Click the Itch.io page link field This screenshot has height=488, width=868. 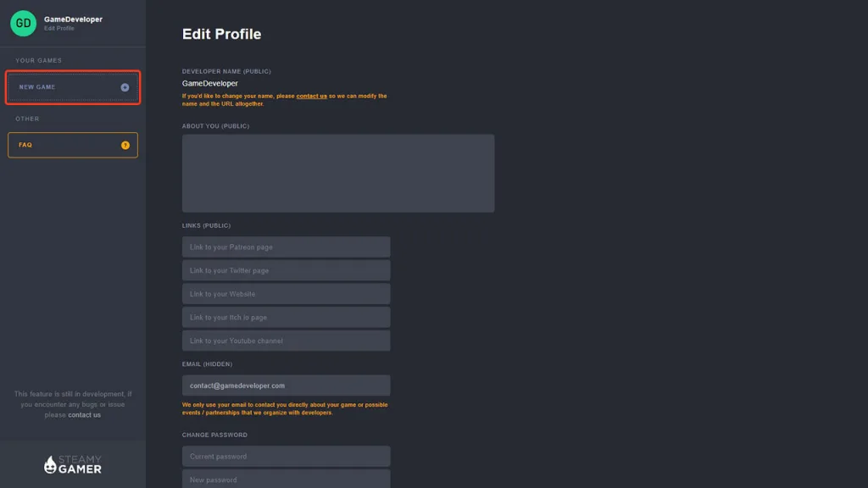287,317
